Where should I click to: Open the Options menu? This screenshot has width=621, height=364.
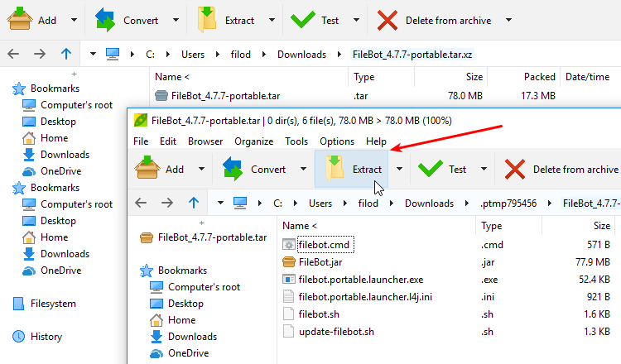(x=337, y=141)
